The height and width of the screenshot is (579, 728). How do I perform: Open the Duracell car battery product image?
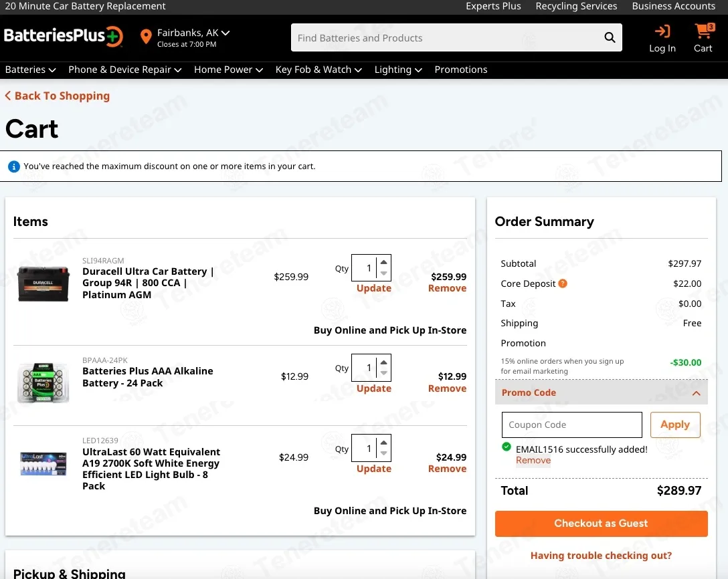pos(43,283)
